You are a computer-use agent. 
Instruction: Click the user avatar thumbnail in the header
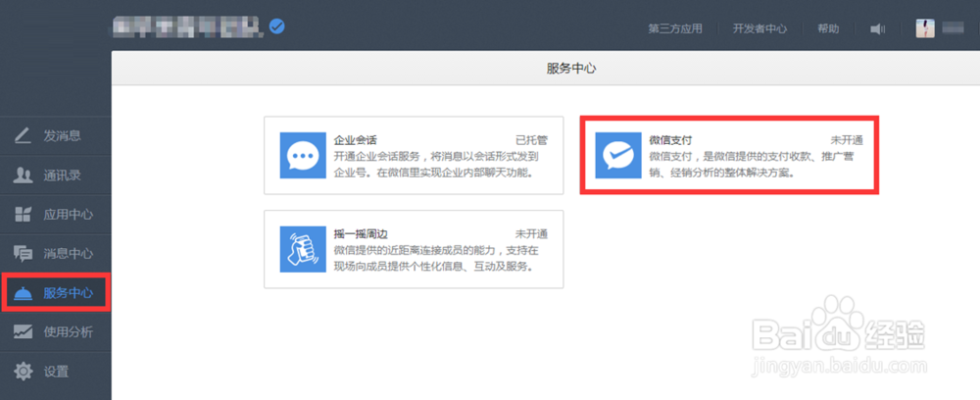click(925, 28)
